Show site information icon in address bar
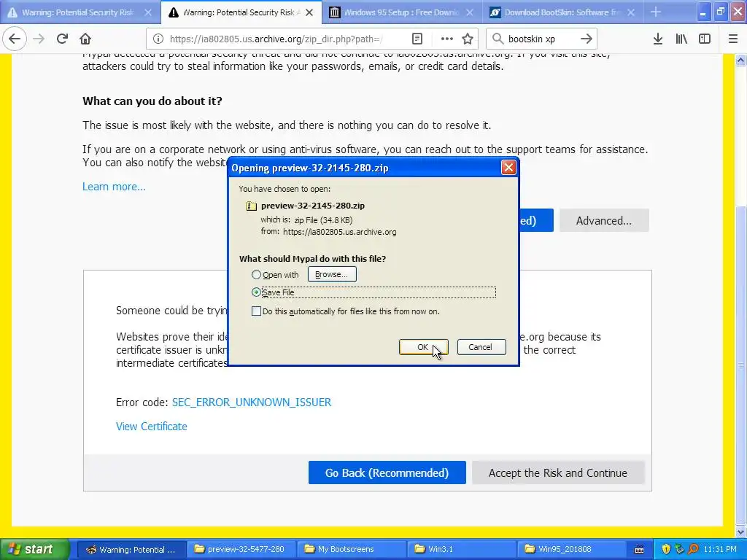747x560 pixels. 158,39
